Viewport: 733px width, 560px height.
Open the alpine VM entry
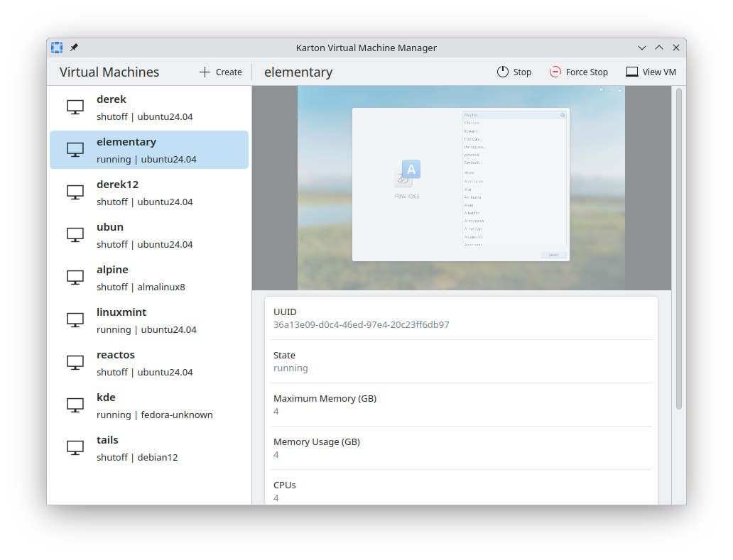coord(149,278)
